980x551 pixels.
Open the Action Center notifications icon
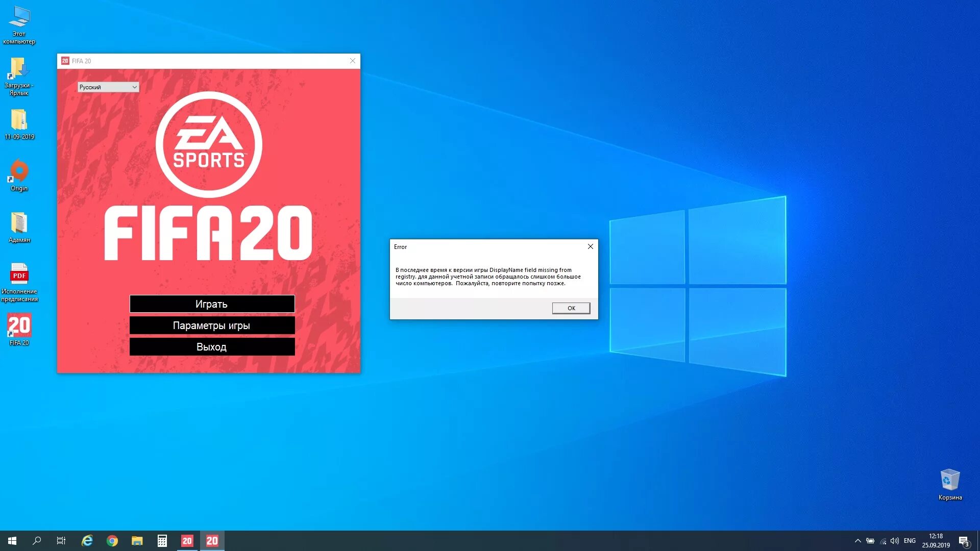(x=964, y=541)
